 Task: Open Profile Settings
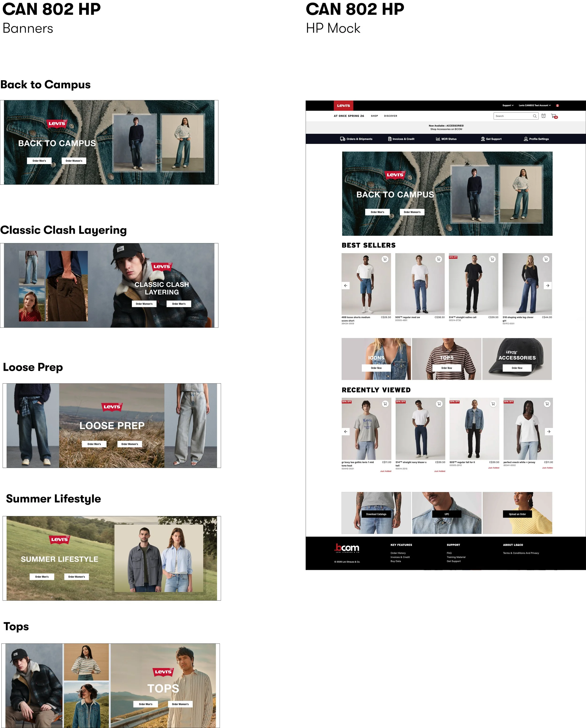pos(536,139)
